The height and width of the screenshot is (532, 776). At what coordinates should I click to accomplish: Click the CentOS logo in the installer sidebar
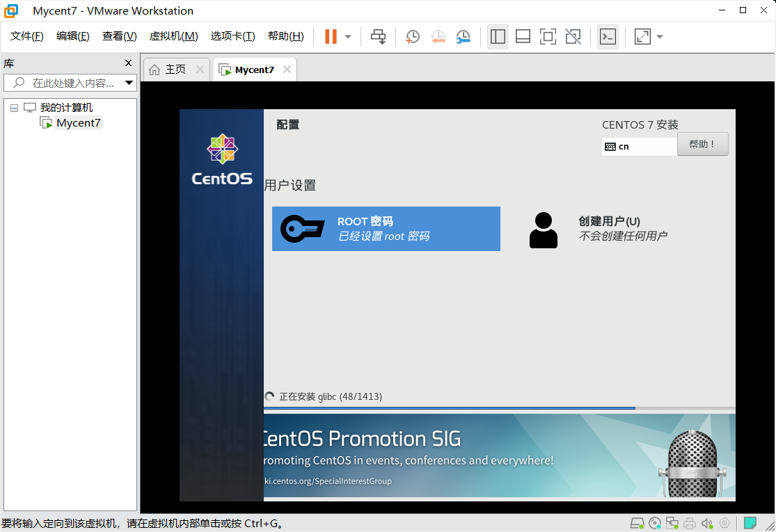pos(222,160)
